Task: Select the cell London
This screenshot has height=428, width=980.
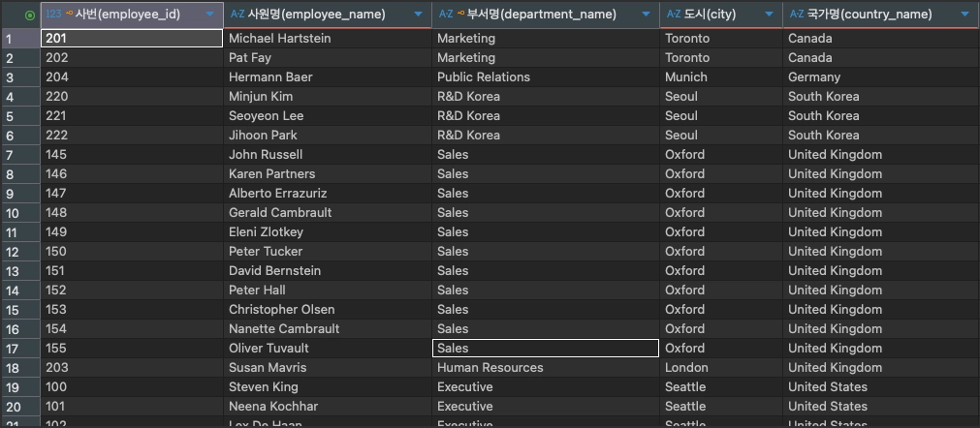Action: click(x=721, y=368)
